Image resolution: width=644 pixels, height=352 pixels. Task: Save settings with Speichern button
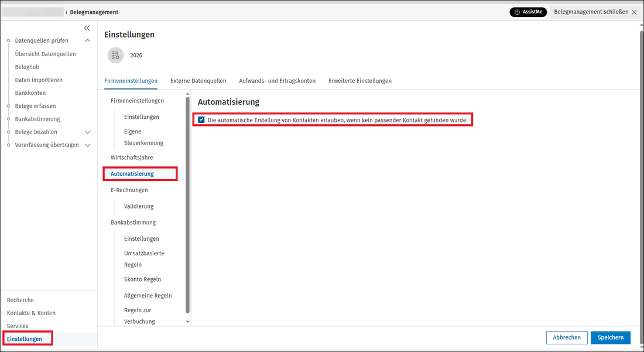(610, 337)
